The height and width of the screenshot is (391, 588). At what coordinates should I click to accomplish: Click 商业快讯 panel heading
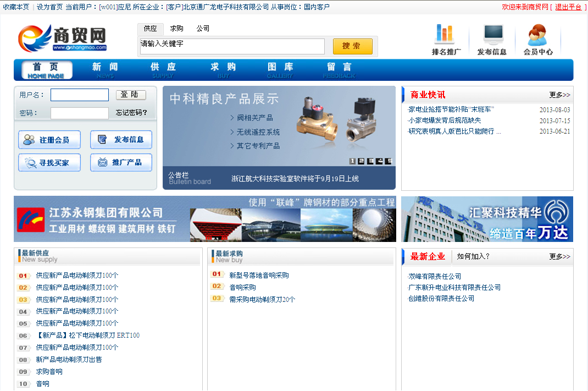pos(428,95)
